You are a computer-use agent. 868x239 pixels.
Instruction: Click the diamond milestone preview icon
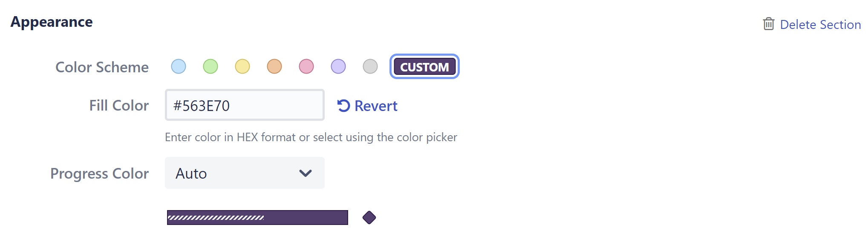pyautogui.click(x=369, y=217)
